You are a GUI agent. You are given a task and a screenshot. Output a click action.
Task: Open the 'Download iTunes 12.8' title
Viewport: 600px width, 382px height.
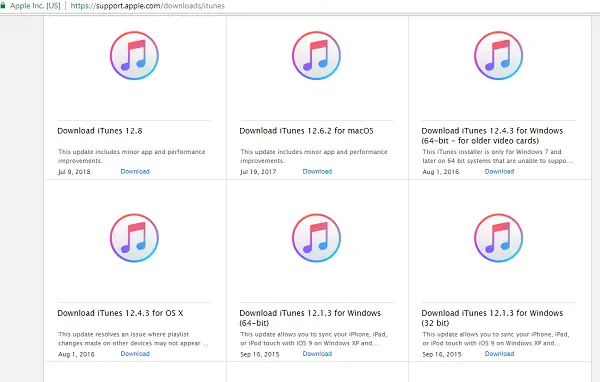click(x=100, y=131)
